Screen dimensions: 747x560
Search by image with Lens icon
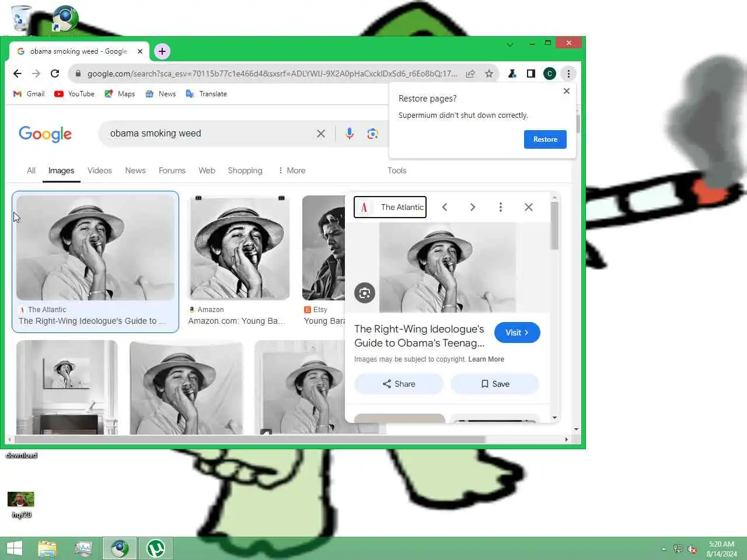click(373, 134)
